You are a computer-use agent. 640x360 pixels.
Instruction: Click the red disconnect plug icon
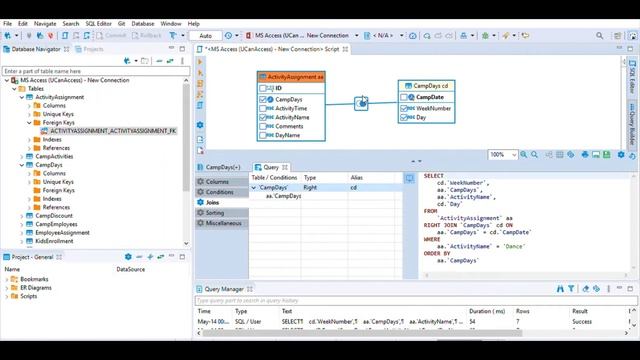pos(51,36)
